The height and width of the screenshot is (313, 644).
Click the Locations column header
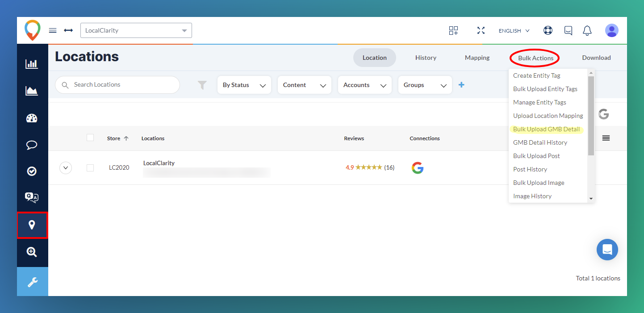tap(153, 138)
